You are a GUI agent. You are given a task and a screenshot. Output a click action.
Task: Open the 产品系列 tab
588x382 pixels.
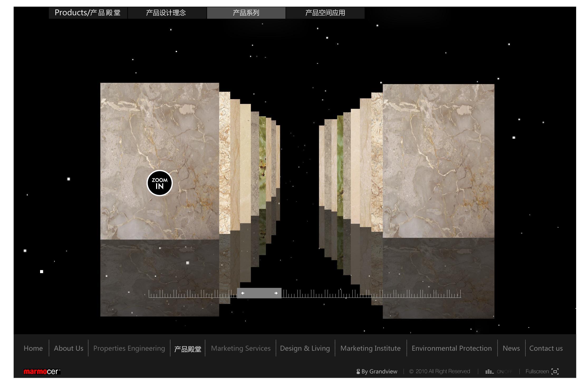click(x=246, y=13)
